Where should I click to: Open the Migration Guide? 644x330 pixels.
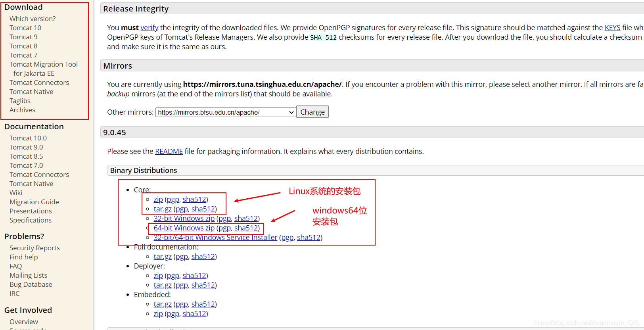(34, 202)
